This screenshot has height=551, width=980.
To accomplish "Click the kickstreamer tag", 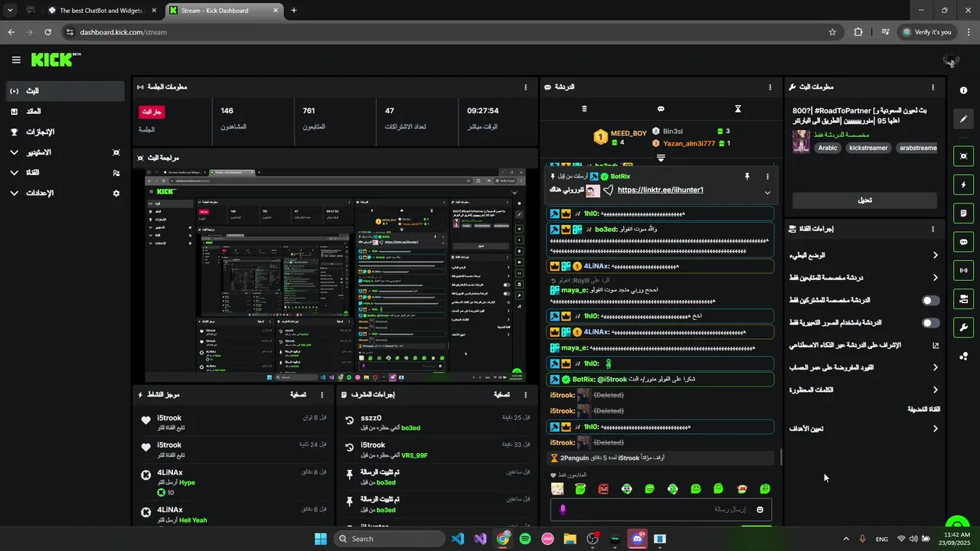I will (x=868, y=148).
